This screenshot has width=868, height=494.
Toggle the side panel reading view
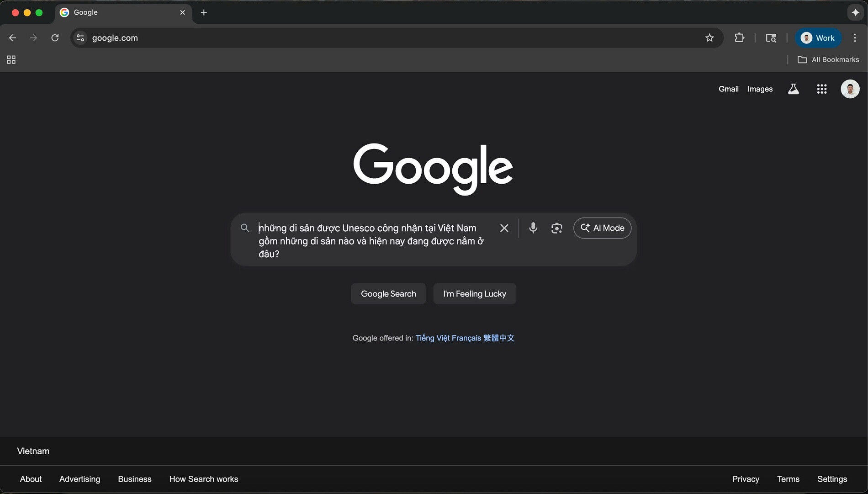771,38
